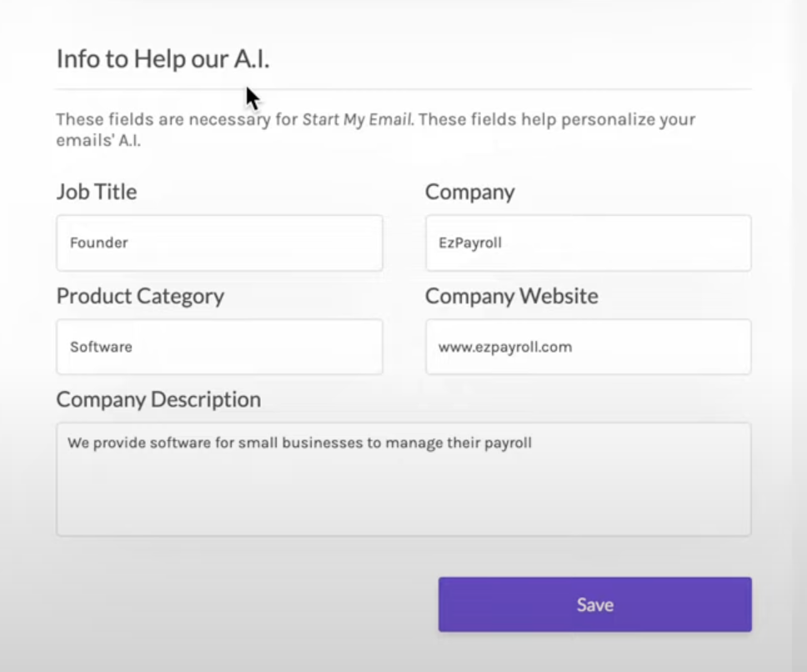The height and width of the screenshot is (672, 807).
Task: Click inside the Company field
Action: point(588,243)
